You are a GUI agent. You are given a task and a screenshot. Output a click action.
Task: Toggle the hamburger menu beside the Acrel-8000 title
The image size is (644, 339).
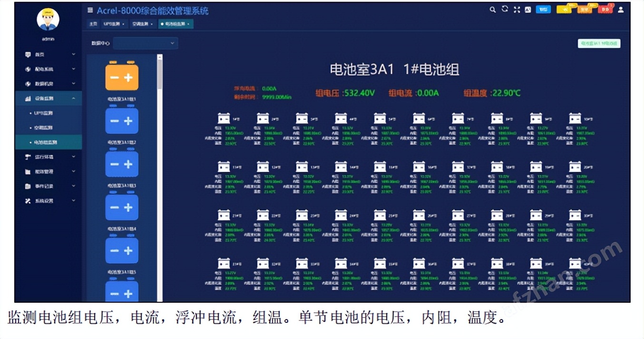point(90,10)
